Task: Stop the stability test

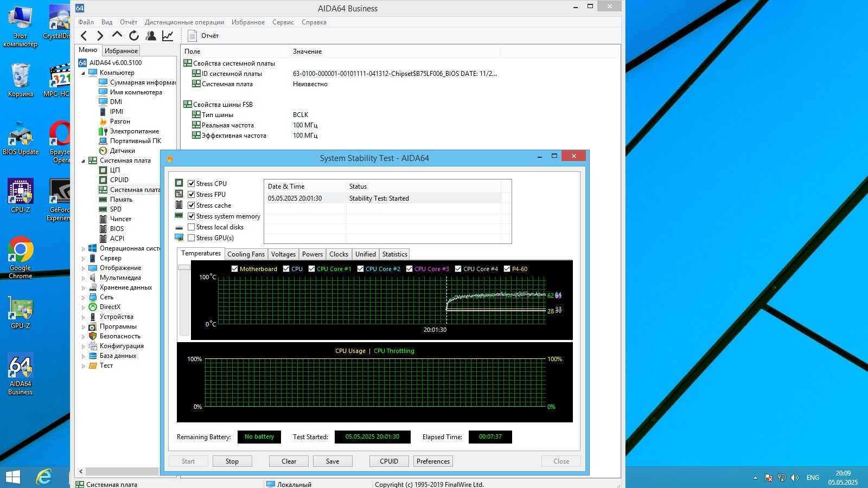Action: pos(232,461)
